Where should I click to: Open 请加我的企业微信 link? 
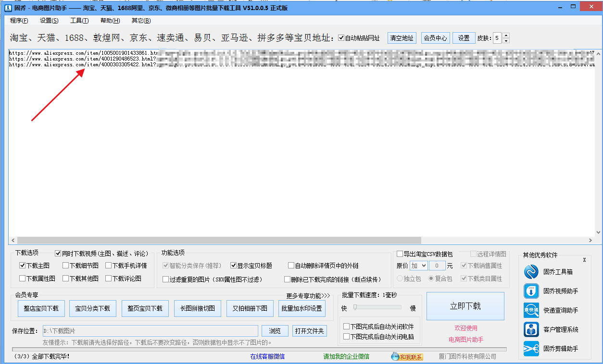tap(346, 357)
